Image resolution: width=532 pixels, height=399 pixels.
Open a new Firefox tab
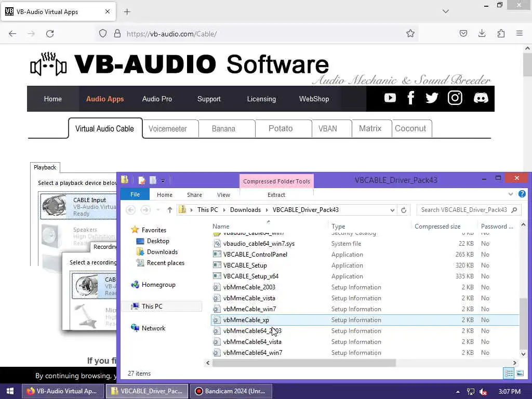click(x=127, y=12)
